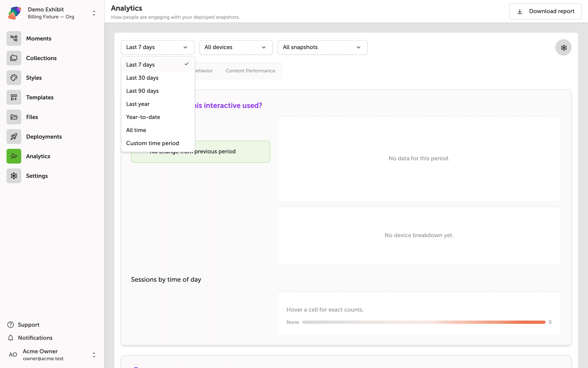The image size is (588, 368).
Task: Select Last 90 days option
Action: click(x=158, y=91)
